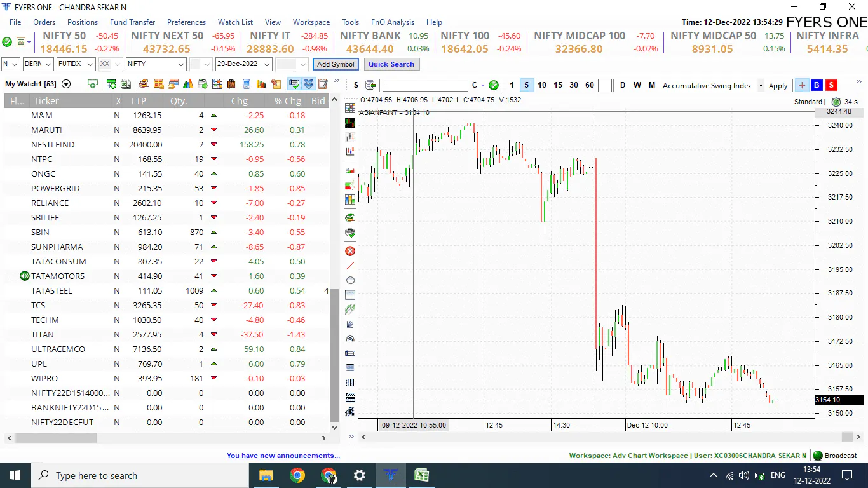Click the red delete drawings icon

[350, 251]
